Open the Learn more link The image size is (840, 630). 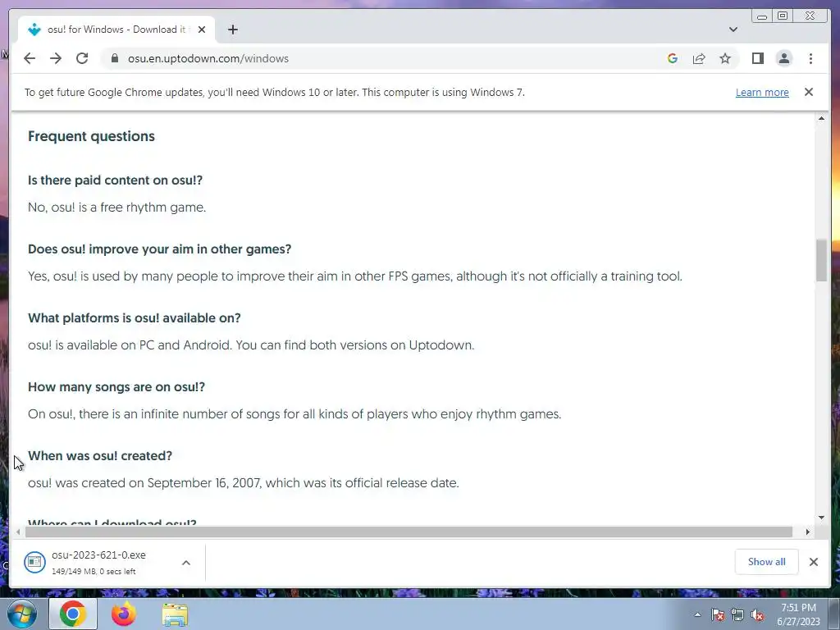[762, 92]
